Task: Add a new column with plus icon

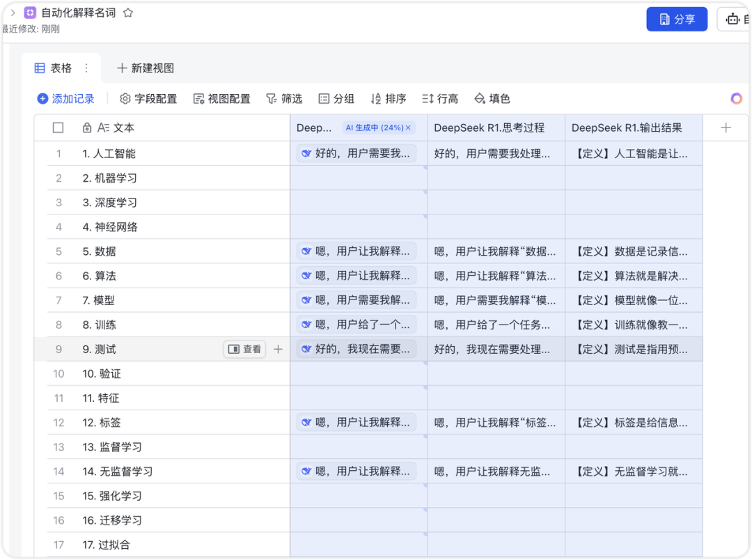Action: [x=726, y=127]
